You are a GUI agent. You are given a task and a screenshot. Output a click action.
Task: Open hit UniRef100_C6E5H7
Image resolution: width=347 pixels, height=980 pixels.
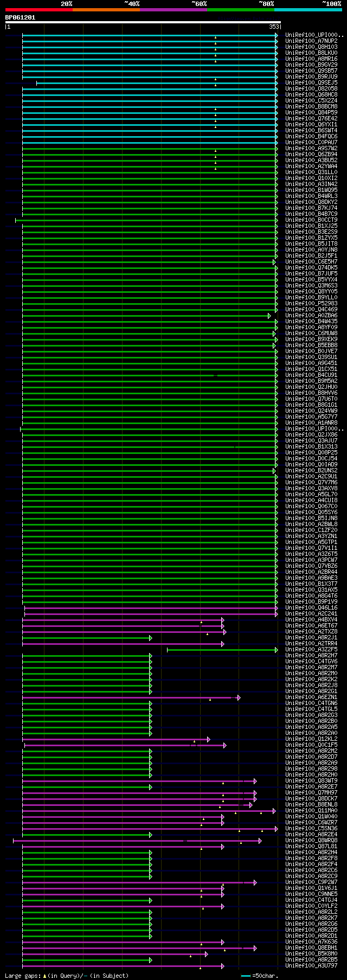pyautogui.click(x=311, y=261)
